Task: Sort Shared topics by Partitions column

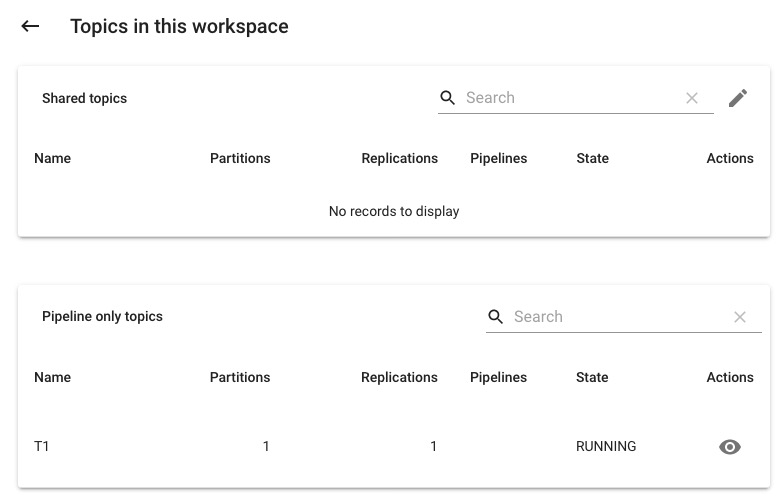Action: pos(240,158)
